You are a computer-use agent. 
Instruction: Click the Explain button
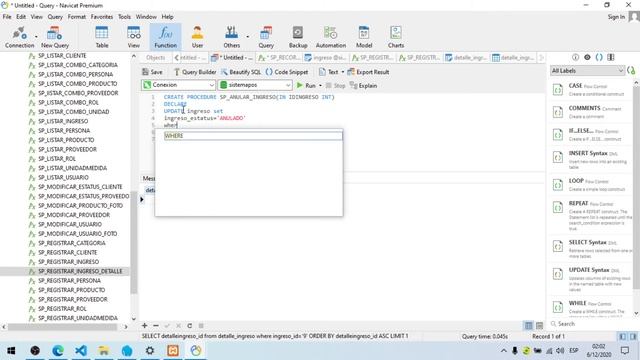point(363,85)
